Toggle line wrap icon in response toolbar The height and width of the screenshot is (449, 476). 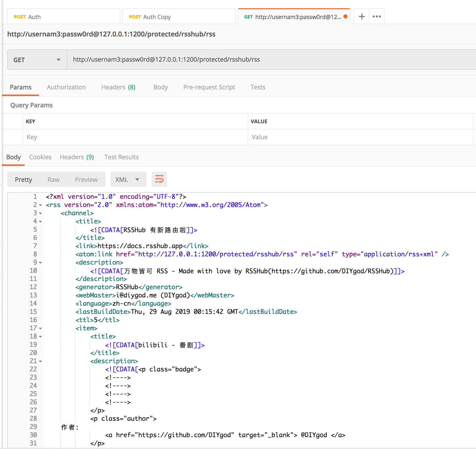159,179
